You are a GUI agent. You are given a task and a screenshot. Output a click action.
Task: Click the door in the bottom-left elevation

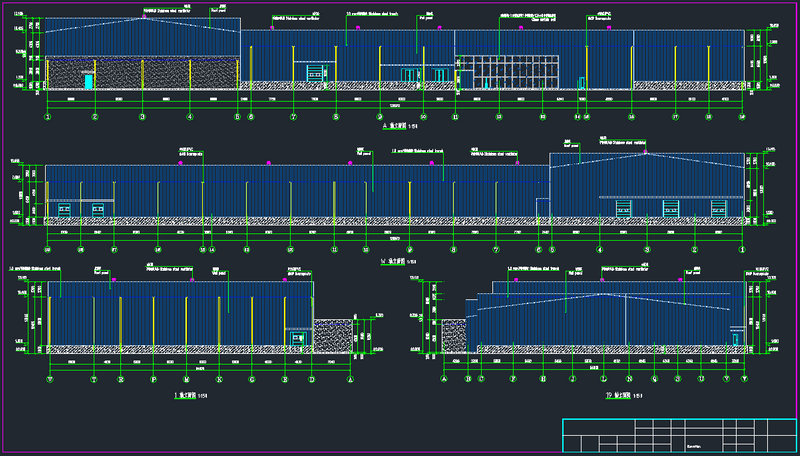point(297,340)
